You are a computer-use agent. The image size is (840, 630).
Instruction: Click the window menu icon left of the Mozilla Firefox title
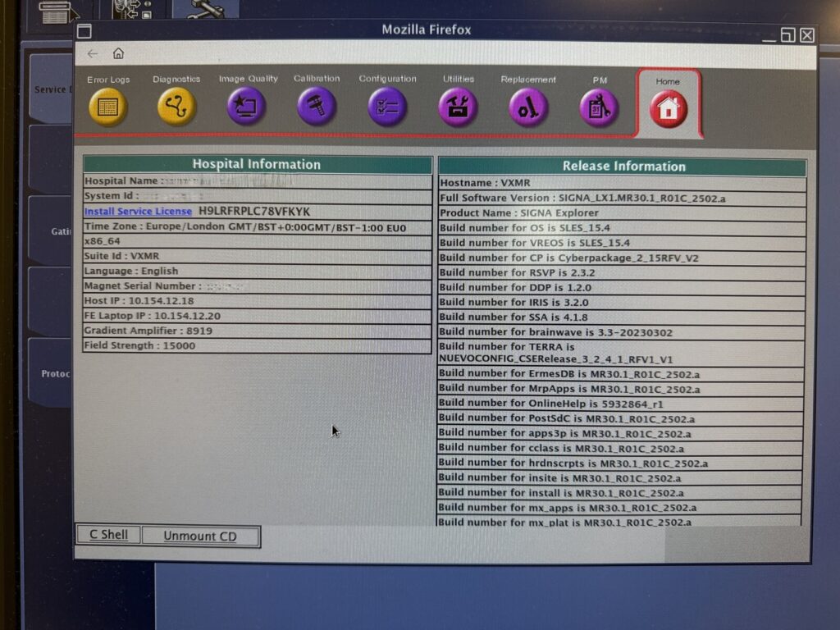click(84, 31)
